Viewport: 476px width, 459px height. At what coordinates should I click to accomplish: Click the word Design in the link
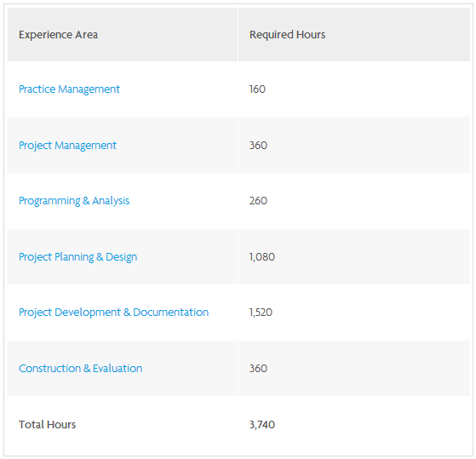[x=122, y=257]
